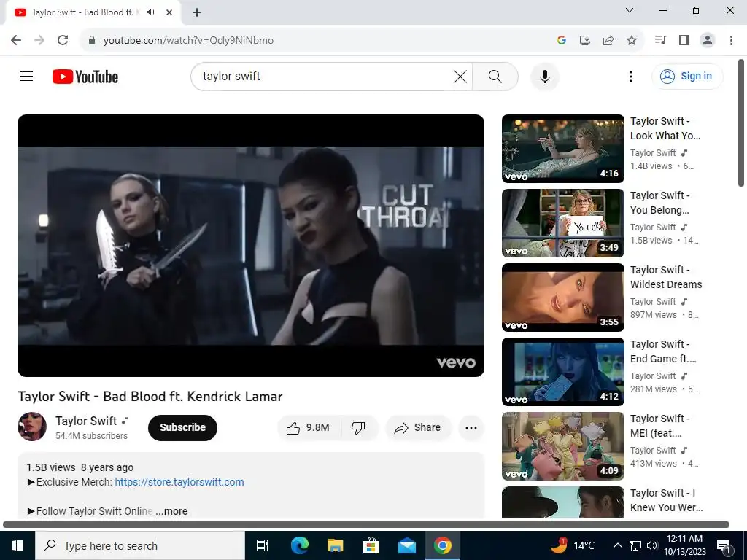Select 'Taylor Swift - Wildest Dreams' title

[665, 277]
